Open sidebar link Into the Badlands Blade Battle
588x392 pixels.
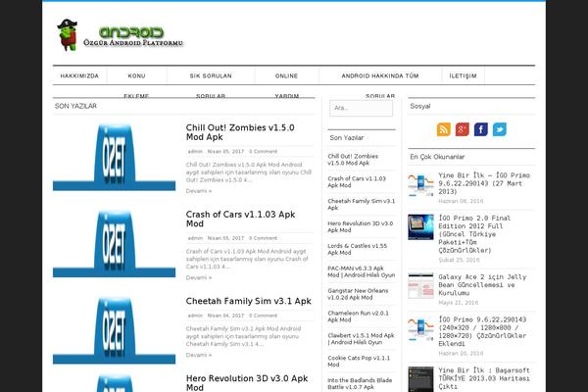coord(360,384)
